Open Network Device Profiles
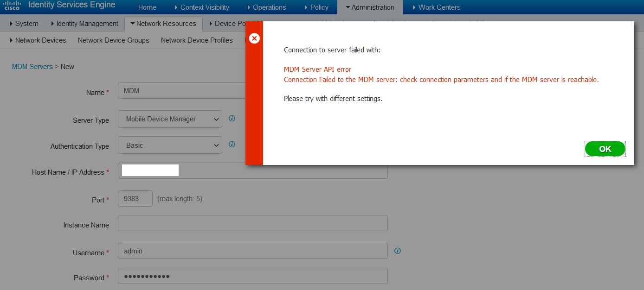This screenshot has width=644, height=290. pyautogui.click(x=197, y=40)
